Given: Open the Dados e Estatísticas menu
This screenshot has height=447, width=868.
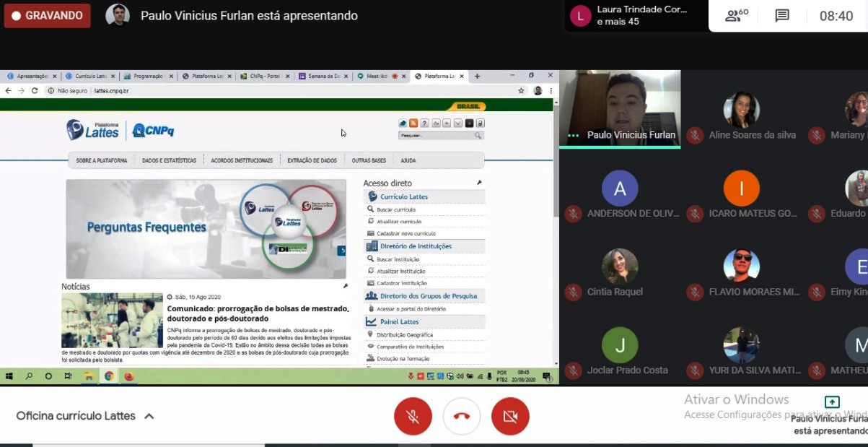Looking at the screenshot, I should click(x=169, y=160).
